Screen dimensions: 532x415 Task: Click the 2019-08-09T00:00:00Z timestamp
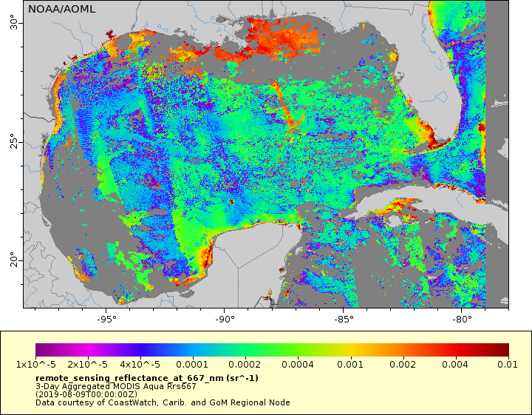(86, 394)
